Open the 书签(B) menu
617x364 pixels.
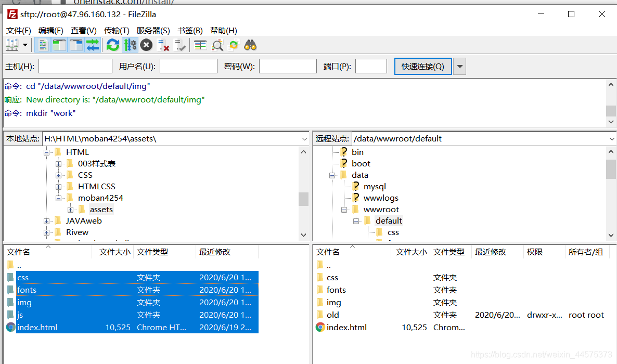coord(190,31)
